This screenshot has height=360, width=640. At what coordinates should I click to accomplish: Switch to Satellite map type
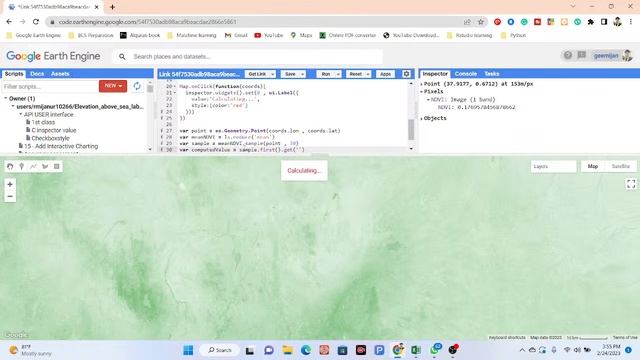pyautogui.click(x=620, y=166)
